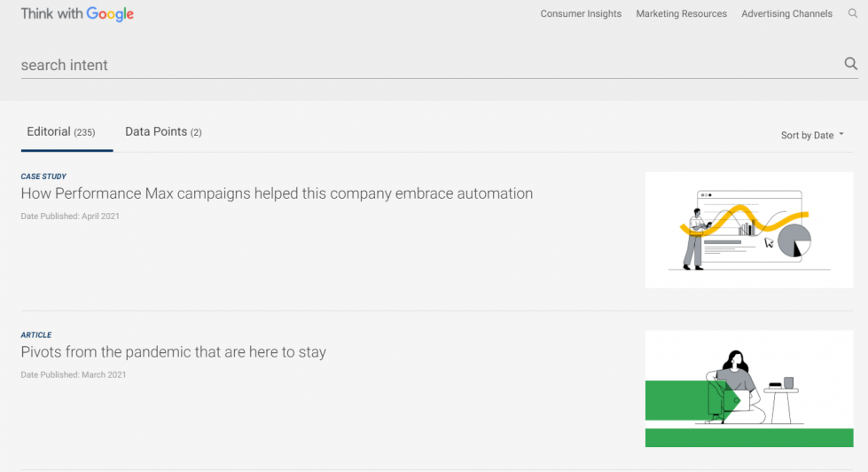Open the Performance Max campaigns case study
The image size is (868, 472).
point(277,193)
